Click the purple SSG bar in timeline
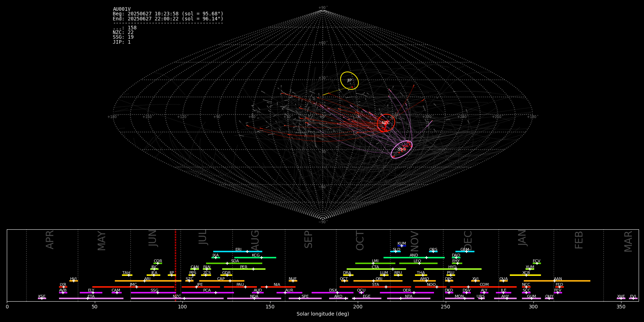The height and width of the screenshot is (322, 644). tap(153, 293)
